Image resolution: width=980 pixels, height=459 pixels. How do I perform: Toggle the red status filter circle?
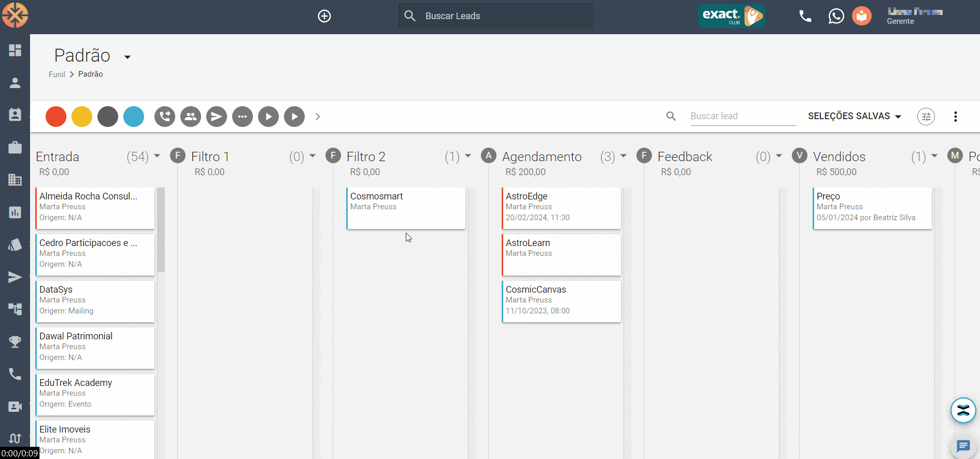click(x=56, y=117)
